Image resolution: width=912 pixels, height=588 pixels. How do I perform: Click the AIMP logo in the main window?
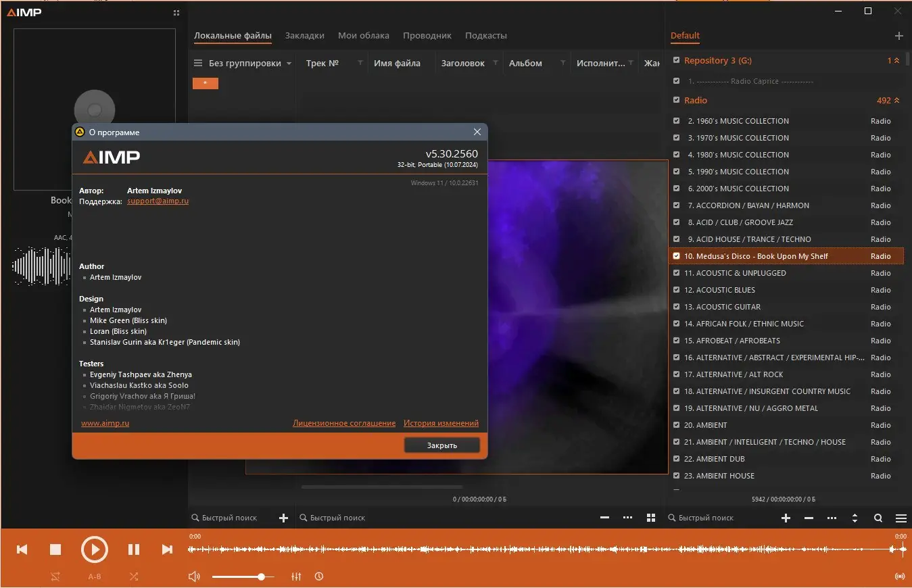coord(24,12)
